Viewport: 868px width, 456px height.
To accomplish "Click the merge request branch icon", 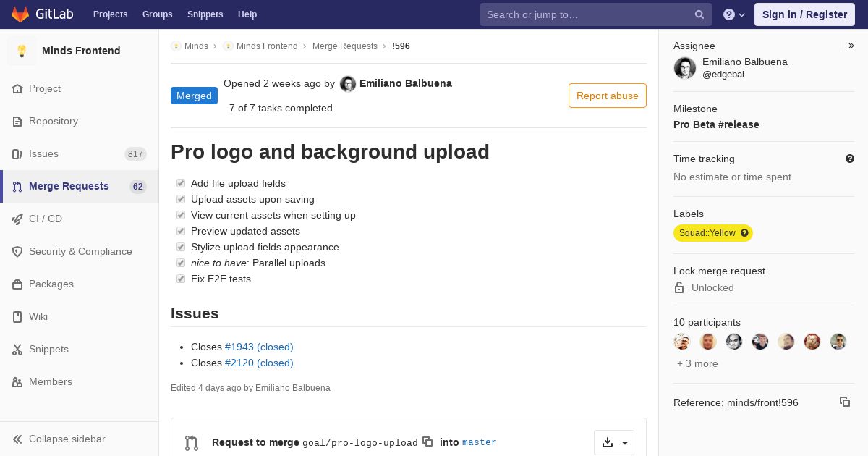I will coord(191,443).
